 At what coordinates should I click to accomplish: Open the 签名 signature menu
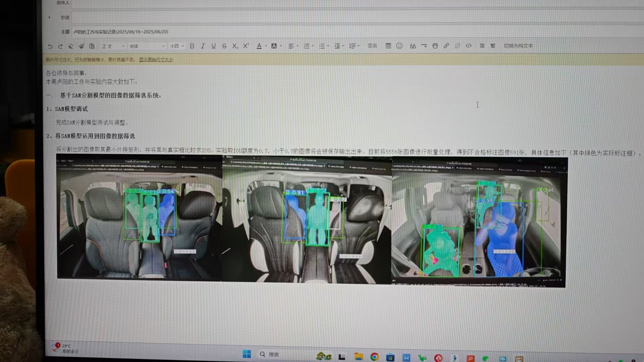click(372, 46)
